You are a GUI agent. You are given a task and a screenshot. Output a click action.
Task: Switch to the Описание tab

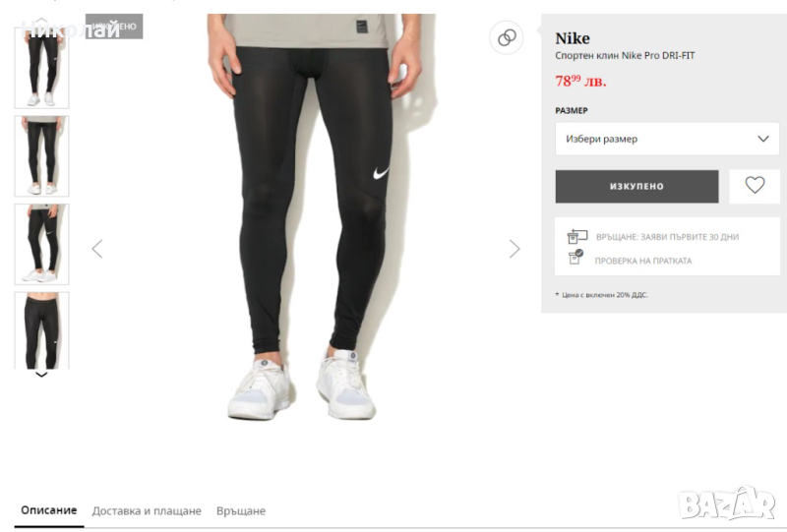pos(48,510)
